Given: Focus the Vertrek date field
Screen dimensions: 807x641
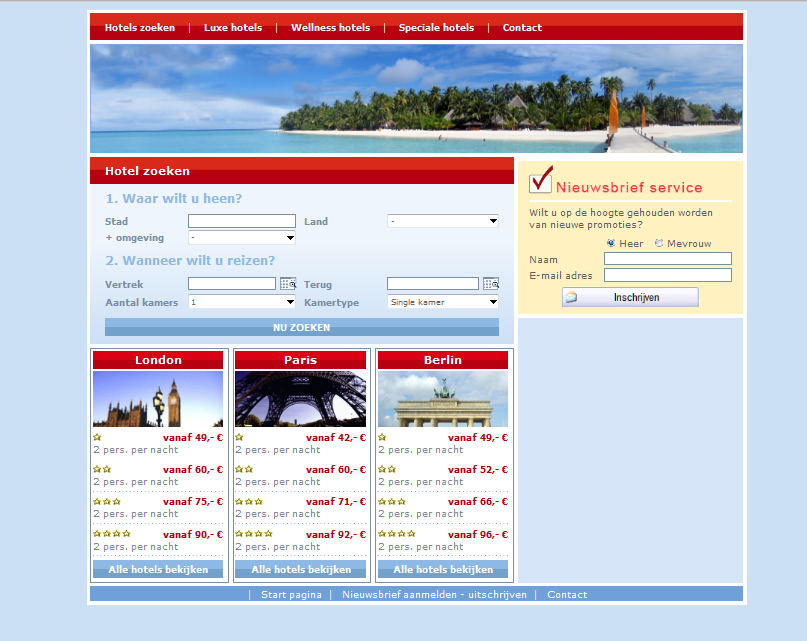Looking at the screenshot, I should click(232, 284).
